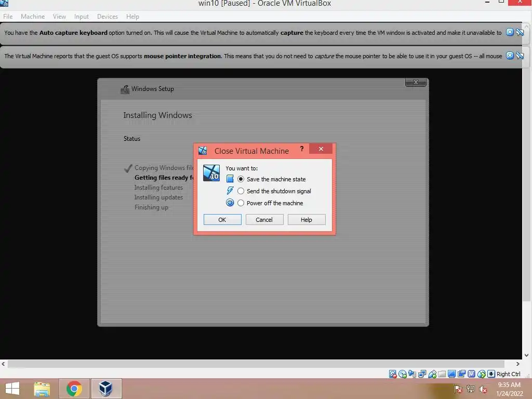Click the mouse integration indicator icon

481,374
